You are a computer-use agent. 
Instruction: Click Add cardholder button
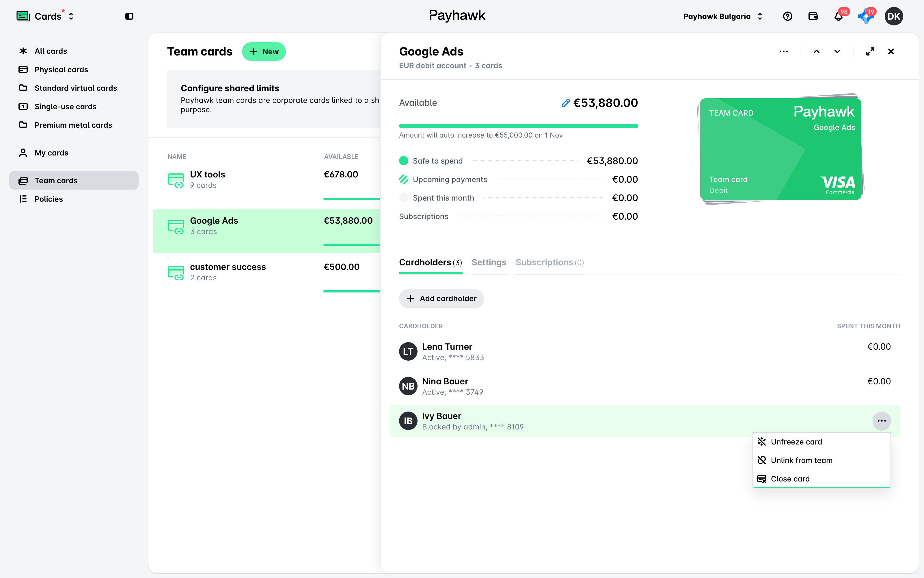click(x=441, y=299)
